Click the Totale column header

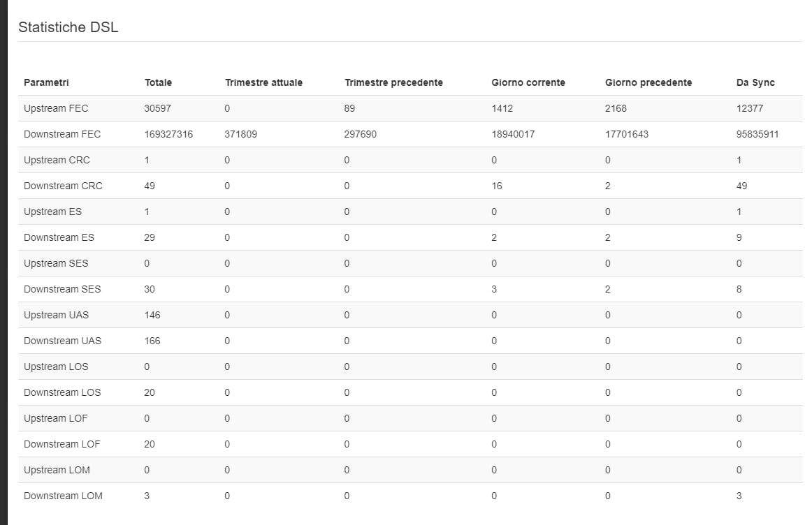[x=158, y=82]
